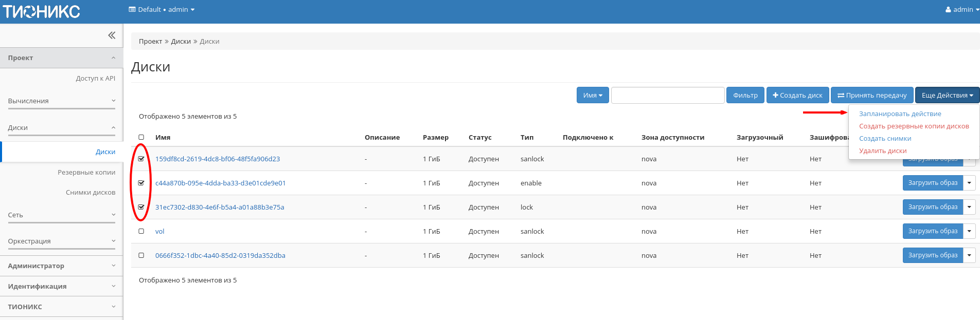Expand row actions arrow for disk c44a870b

pyautogui.click(x=969, y=183)
